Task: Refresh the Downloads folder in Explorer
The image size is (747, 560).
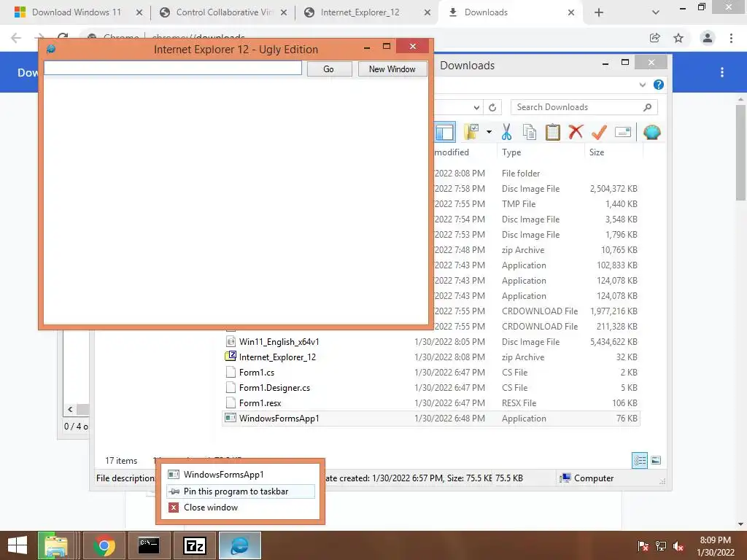Action: (x=492, y=108)
